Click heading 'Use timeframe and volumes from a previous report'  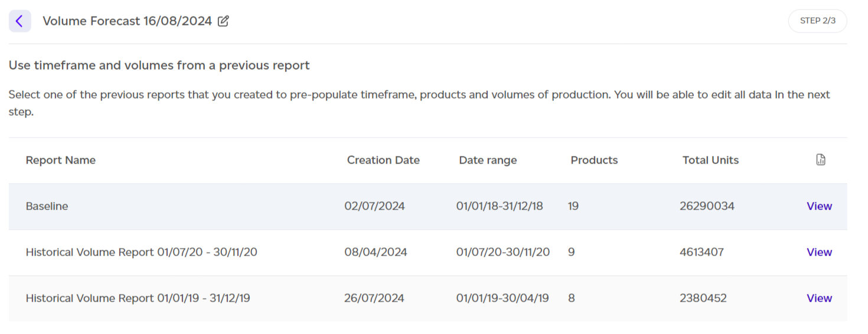159,66
